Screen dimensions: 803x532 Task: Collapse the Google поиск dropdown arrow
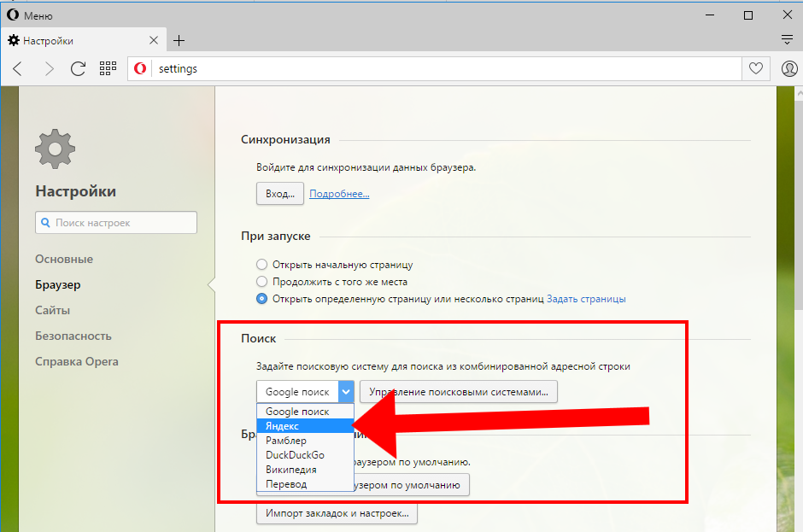click(345, 392)
